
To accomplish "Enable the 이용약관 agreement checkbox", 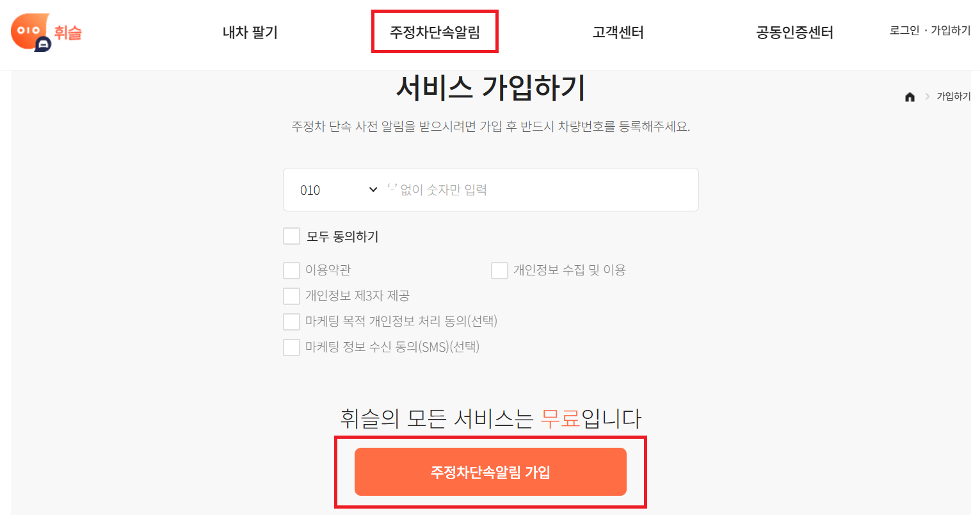I will 292,270.
